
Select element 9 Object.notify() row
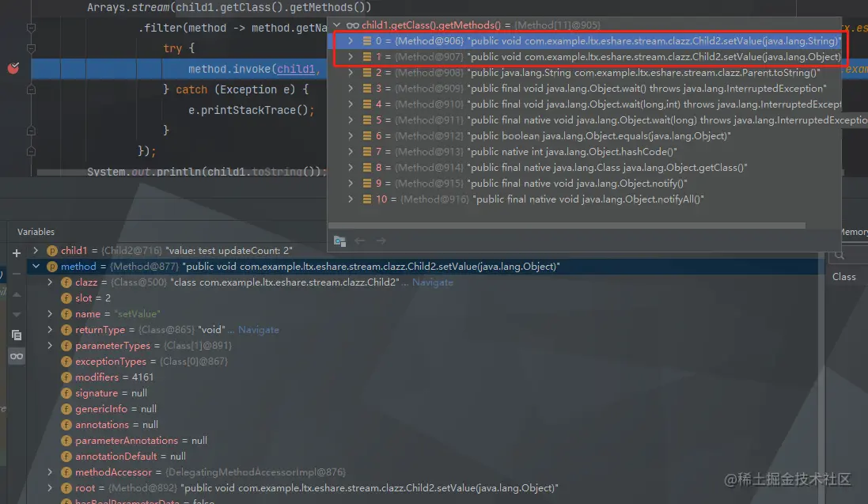click(585, 184)
